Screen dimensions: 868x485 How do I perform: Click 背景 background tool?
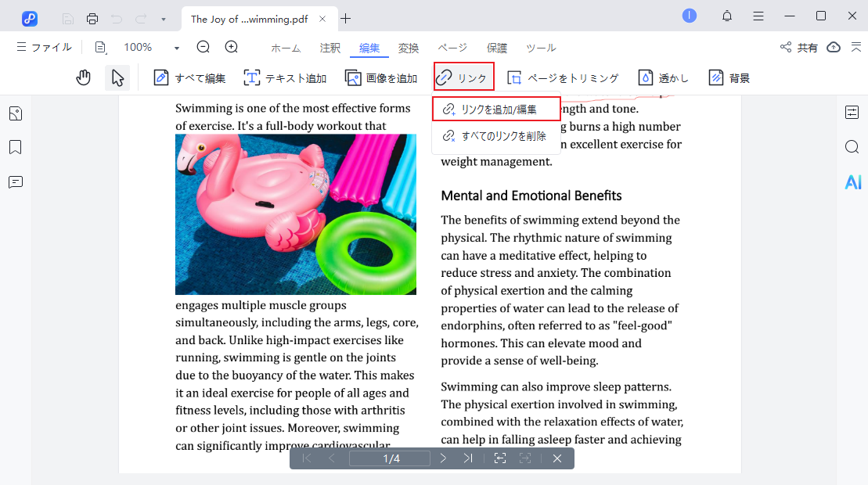click(729, 78)
